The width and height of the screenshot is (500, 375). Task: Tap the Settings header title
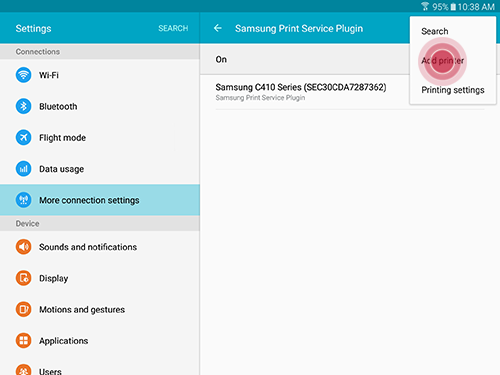33,29
